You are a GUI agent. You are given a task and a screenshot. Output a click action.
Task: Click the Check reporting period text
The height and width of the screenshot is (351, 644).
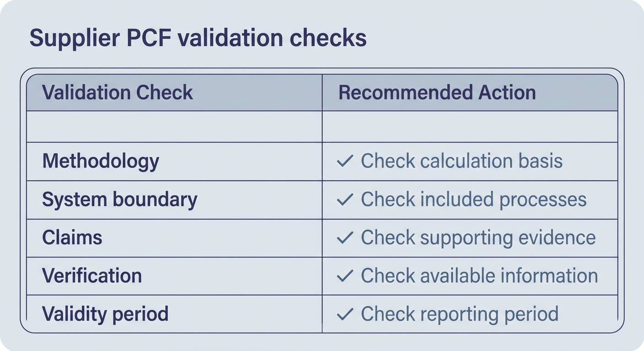[460, 314]
